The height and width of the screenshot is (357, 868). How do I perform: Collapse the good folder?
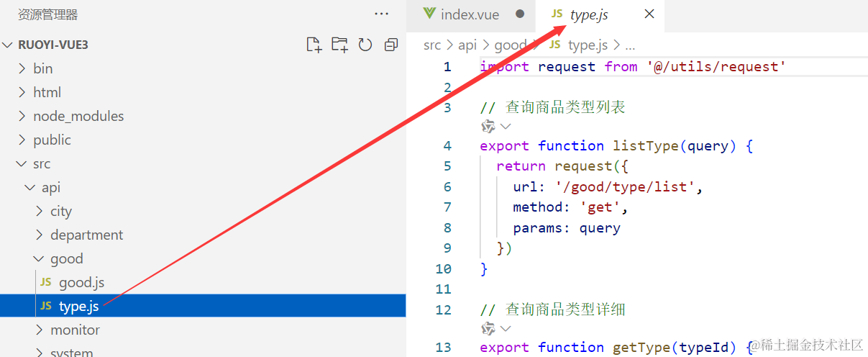[66, 258]
